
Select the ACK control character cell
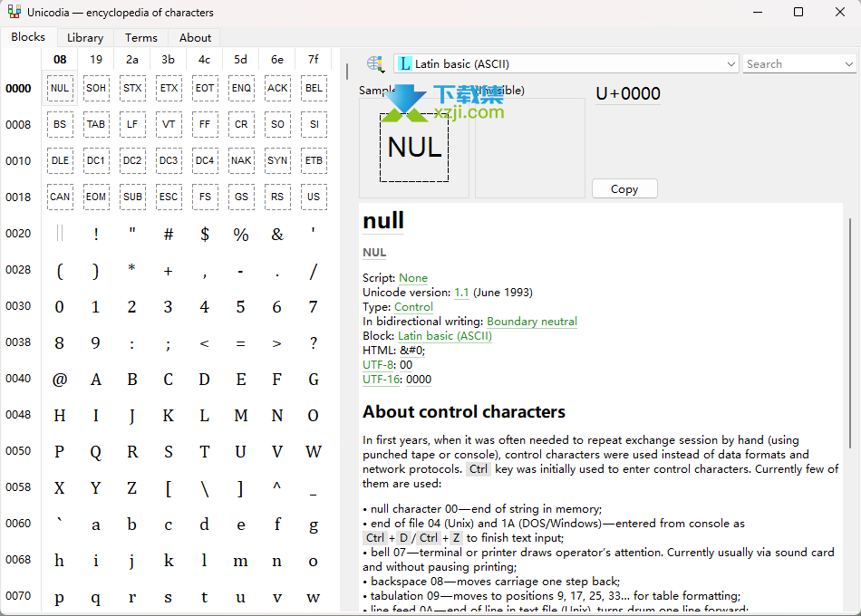pos(277,89)
